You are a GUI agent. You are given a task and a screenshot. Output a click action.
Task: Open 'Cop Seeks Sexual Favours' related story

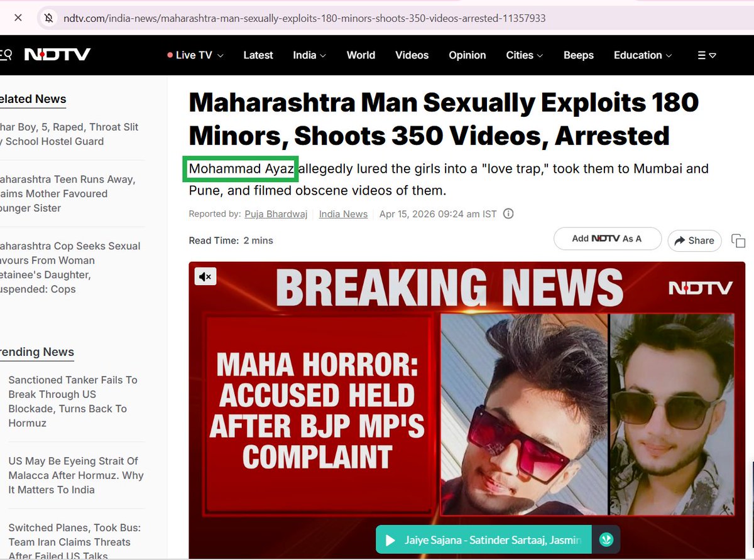(x=70, y=267)
